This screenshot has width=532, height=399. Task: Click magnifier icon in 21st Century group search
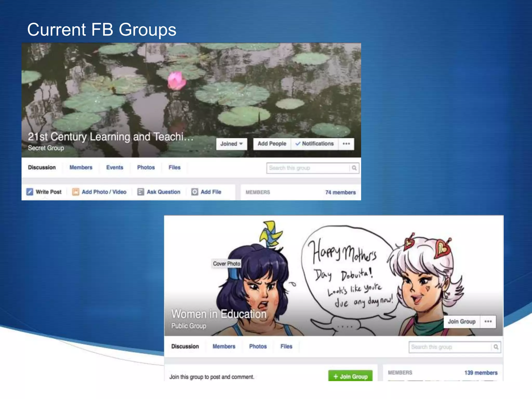coord(354,168)
